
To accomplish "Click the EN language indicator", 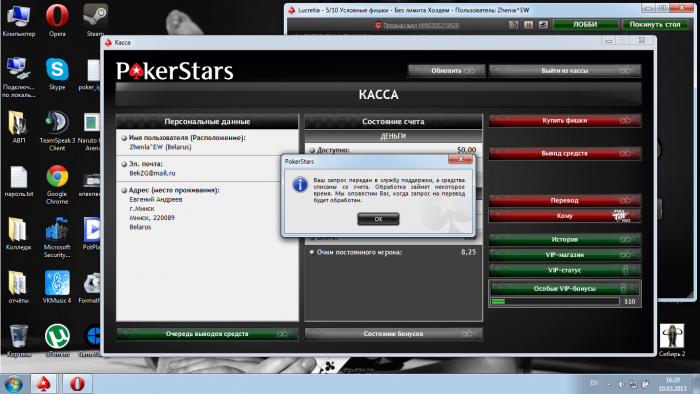I will (594, 383).
